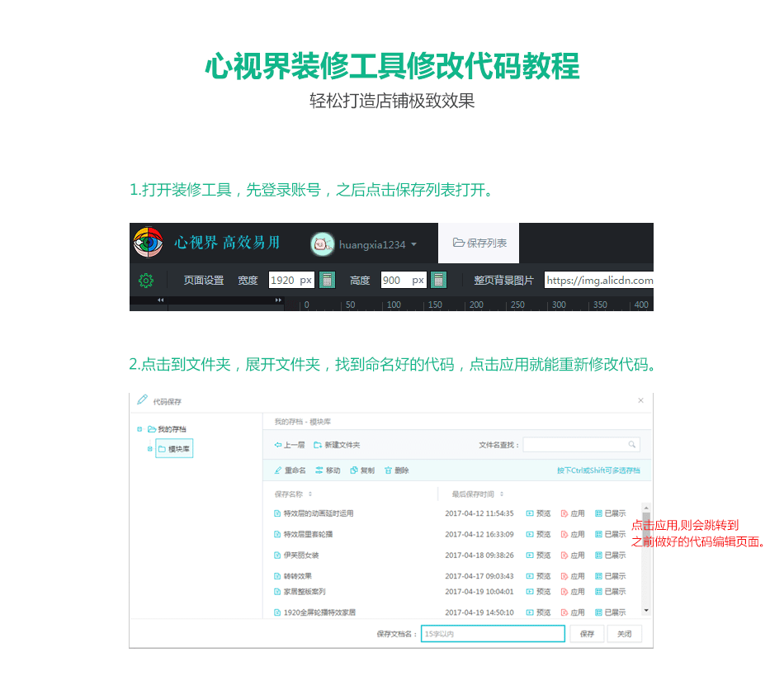Select the 模块库 folder in tree
Screen dimensions: 784x690
tap(174, 449)
